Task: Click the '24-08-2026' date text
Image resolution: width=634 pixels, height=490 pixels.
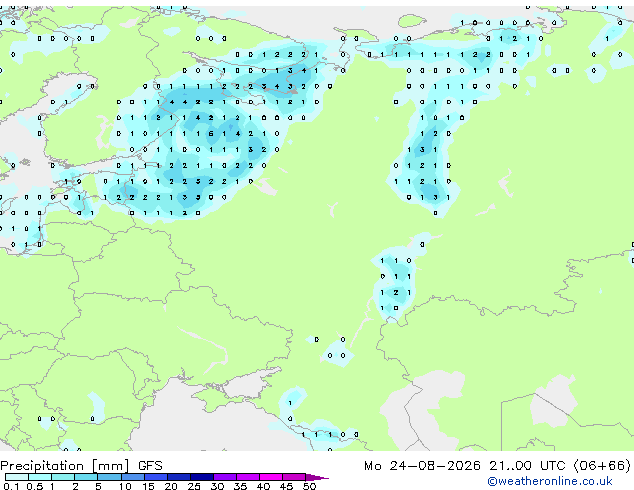Action: point(435,466)
